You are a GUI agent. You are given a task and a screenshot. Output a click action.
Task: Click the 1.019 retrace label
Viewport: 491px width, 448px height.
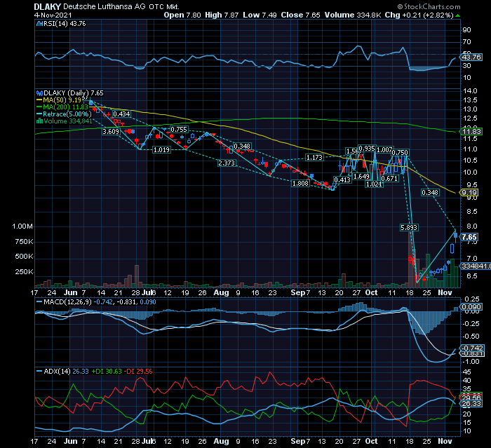point(161,149)
